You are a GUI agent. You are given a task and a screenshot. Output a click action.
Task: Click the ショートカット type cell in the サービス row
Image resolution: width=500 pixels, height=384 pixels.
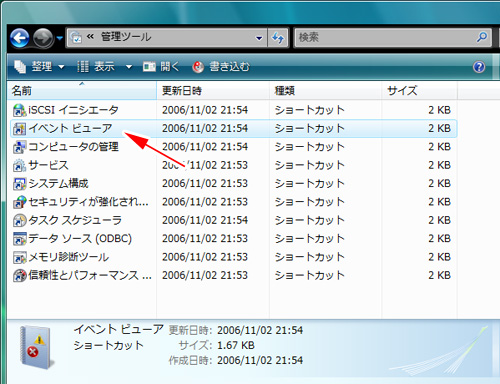[310, 165]
